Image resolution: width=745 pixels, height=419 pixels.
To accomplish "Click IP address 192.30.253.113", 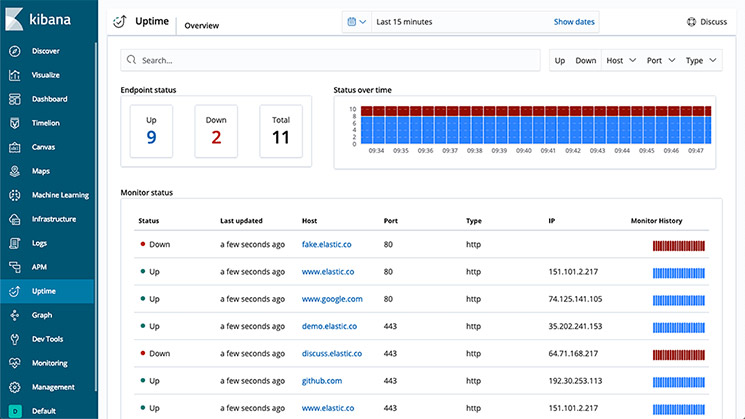I will point(575,381).
